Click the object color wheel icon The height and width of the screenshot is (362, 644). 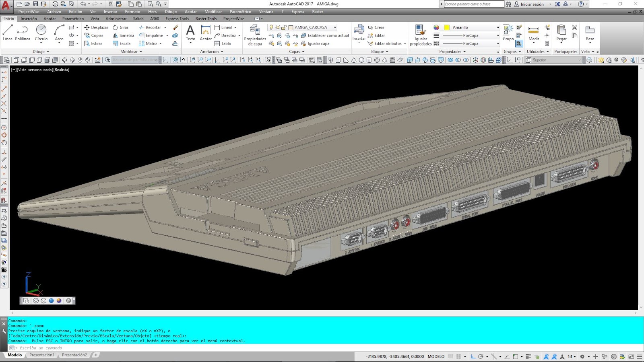[x=436, y=27]
